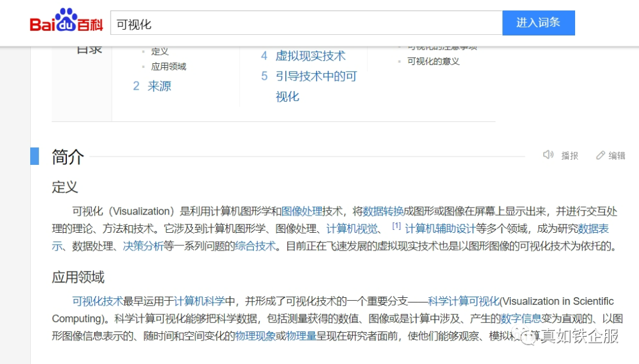Click the pencil icon next to 编辑

[601, 155]
